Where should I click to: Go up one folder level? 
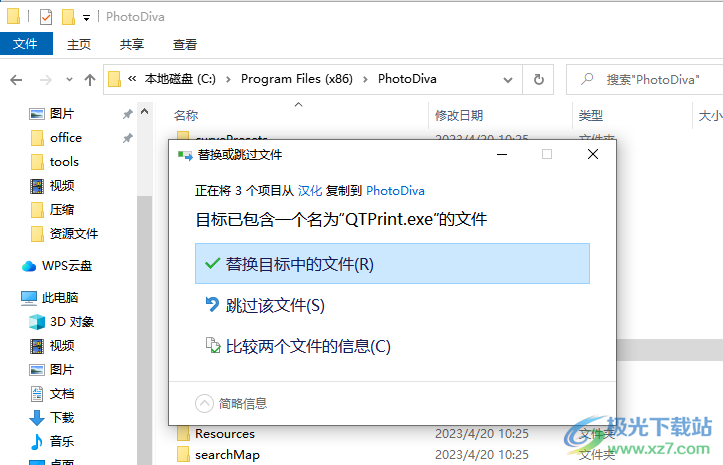[90, 80]
